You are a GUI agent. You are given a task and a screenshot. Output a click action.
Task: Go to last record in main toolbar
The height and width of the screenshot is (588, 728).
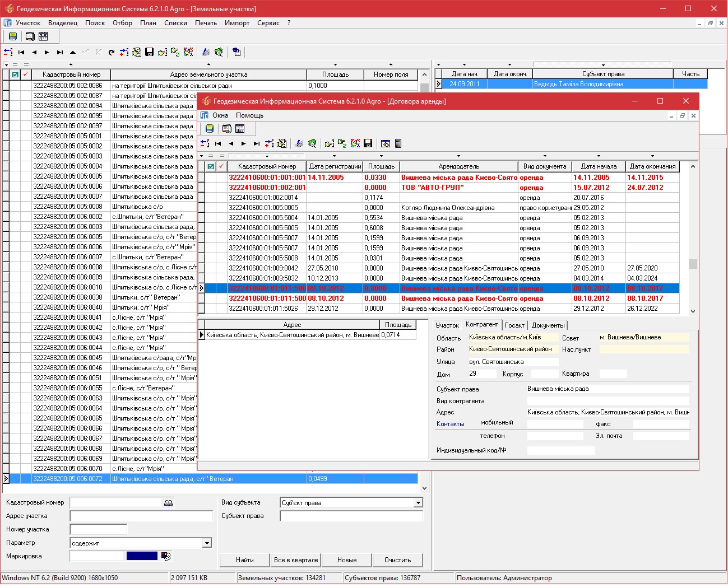[x=60, y=52]
